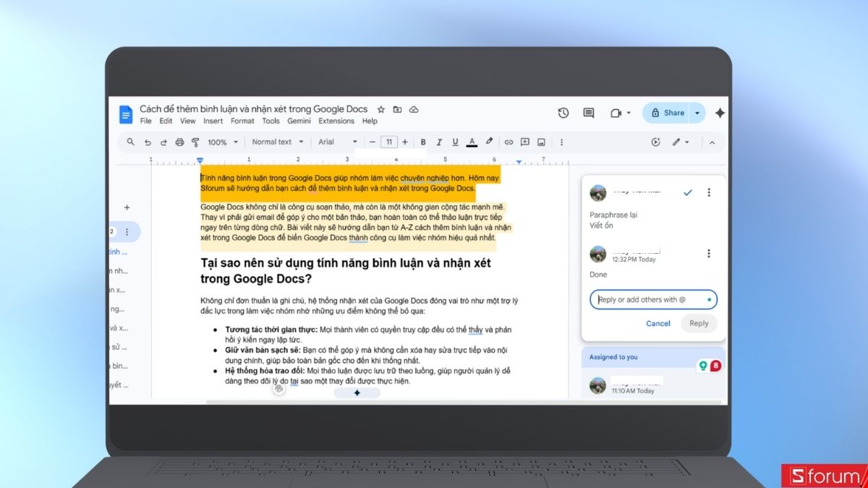Click the font size 11 field

tap(389, 142)
